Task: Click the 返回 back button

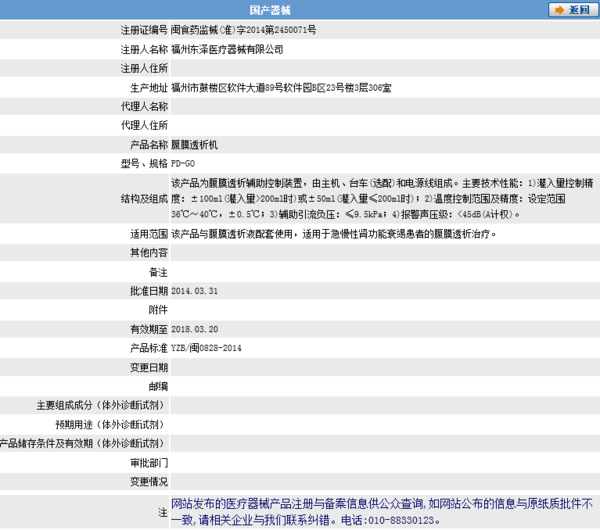Action: (x=572, y=10)
